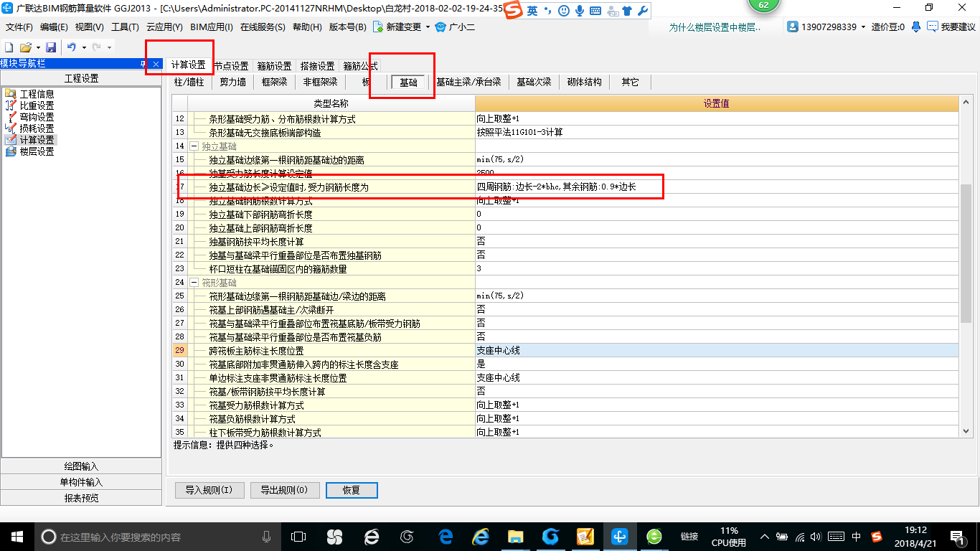
Task: Open the 版本号(B) menu
Action: pyautogui.click(x=348, y=27)
